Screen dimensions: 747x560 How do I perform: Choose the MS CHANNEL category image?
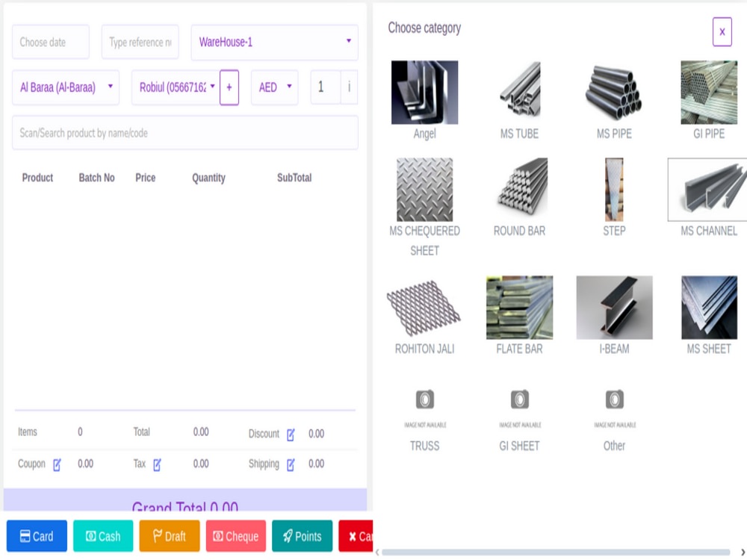click(707, 190)
